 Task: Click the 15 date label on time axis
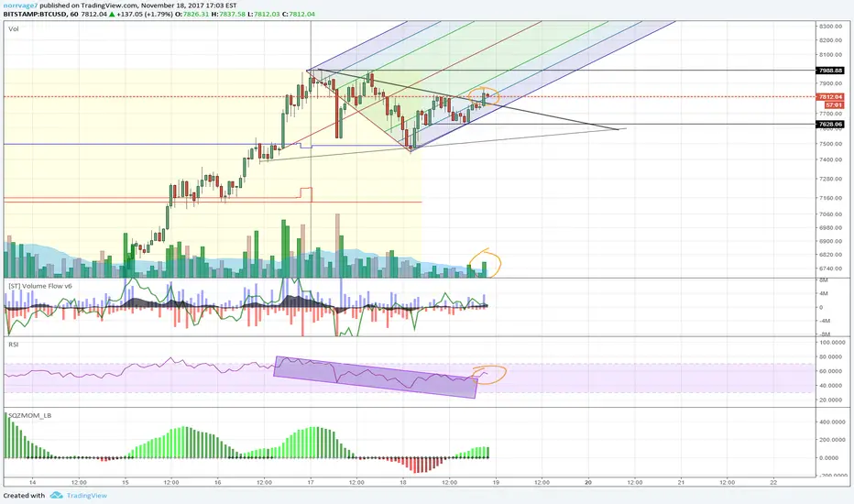coord(126,482)
